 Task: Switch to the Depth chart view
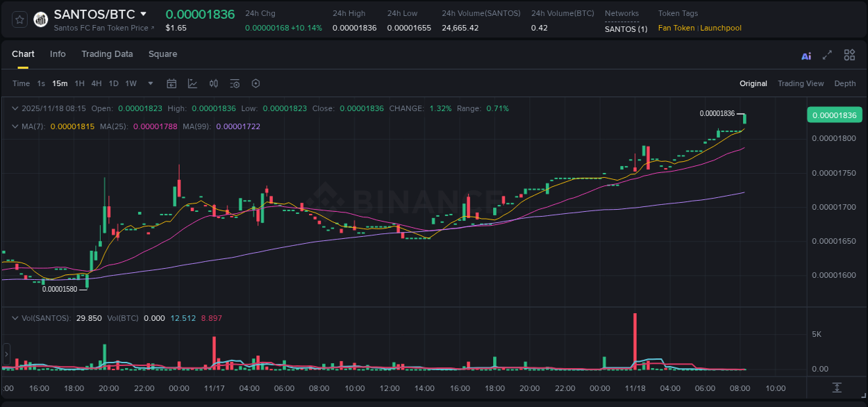point(844,83)
